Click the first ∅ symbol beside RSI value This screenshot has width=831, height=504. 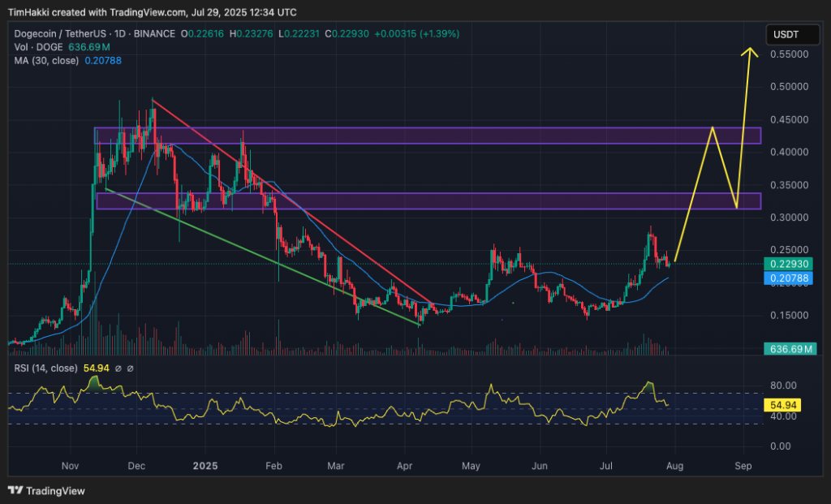click(x=118, y=368)
